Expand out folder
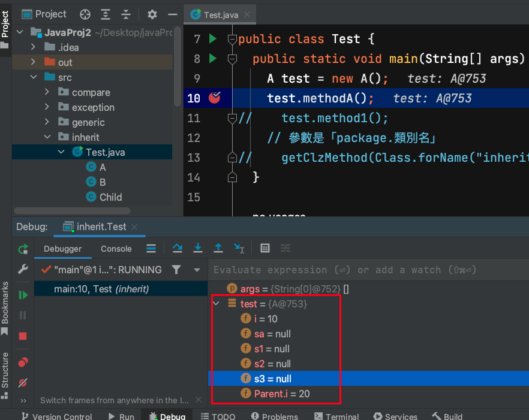Viewport: 529px width, 420px height. 33,62
